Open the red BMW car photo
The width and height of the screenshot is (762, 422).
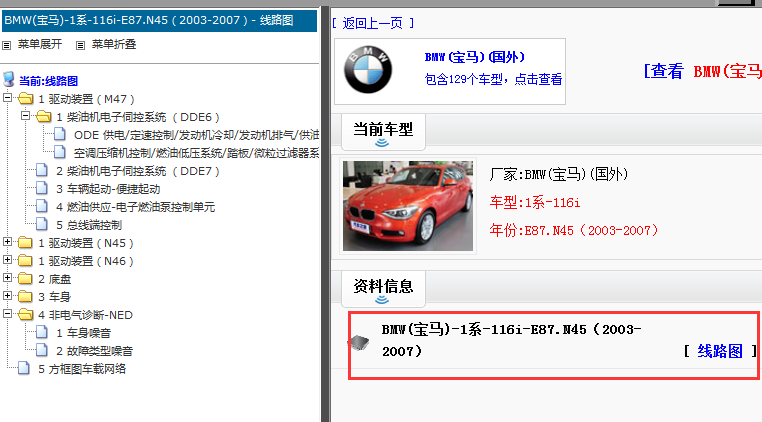[x=408, y=206]
